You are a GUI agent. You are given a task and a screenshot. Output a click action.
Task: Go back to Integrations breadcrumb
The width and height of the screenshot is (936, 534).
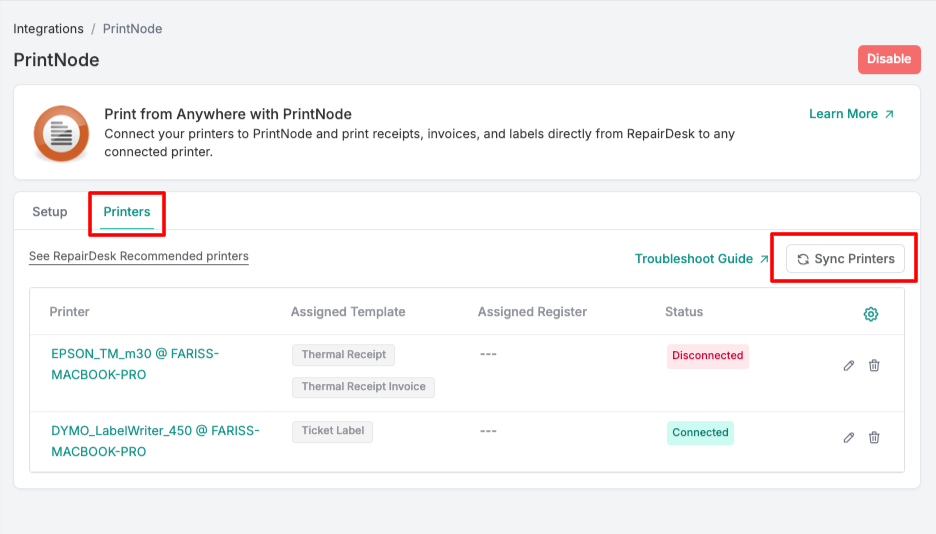(49, 29)
